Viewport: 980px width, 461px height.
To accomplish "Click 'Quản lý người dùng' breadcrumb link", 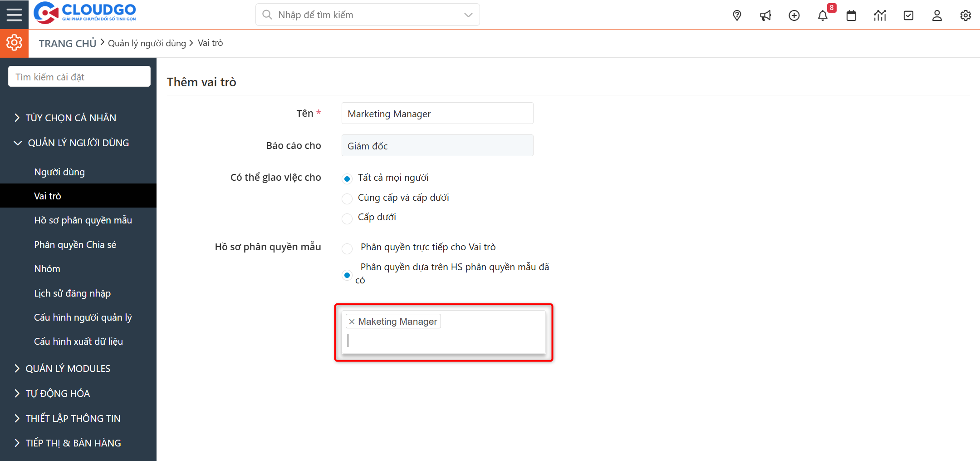I will [x=147, y=43].
